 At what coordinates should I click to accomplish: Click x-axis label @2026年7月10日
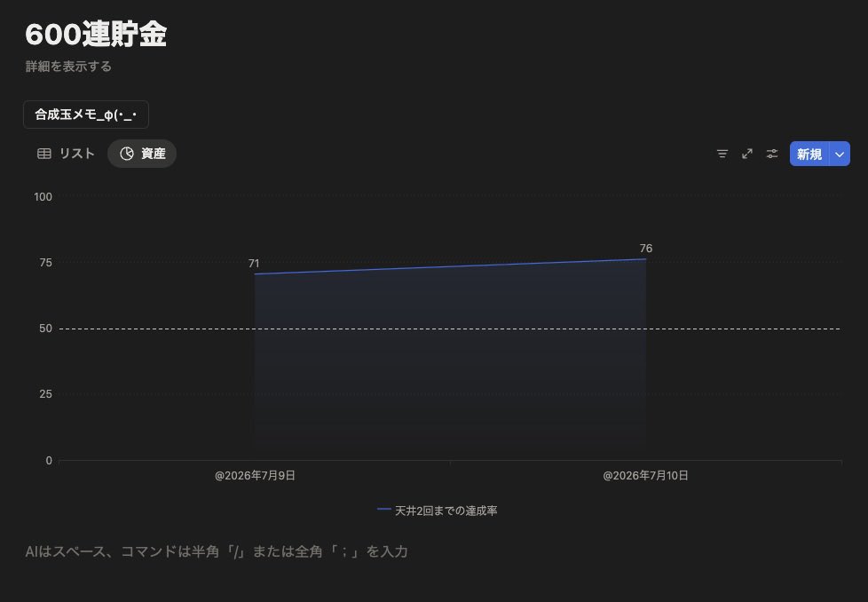click(x=645, y=475)
